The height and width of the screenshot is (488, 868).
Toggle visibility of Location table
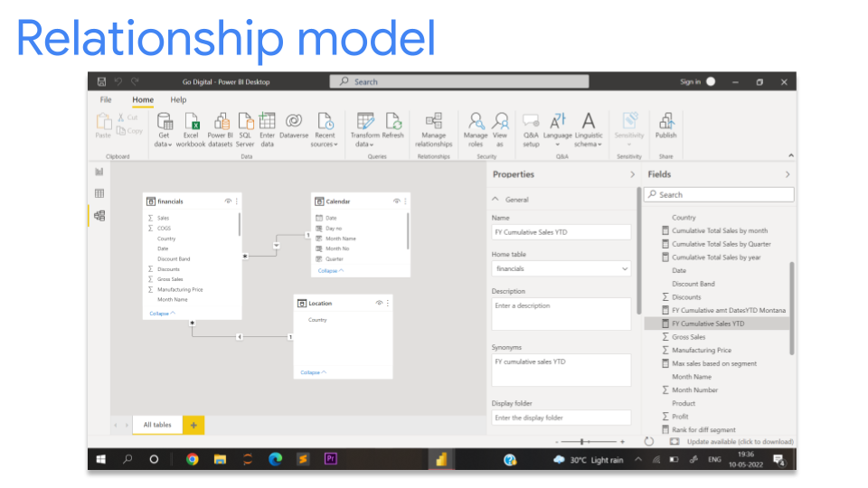[x=379, y=304]
